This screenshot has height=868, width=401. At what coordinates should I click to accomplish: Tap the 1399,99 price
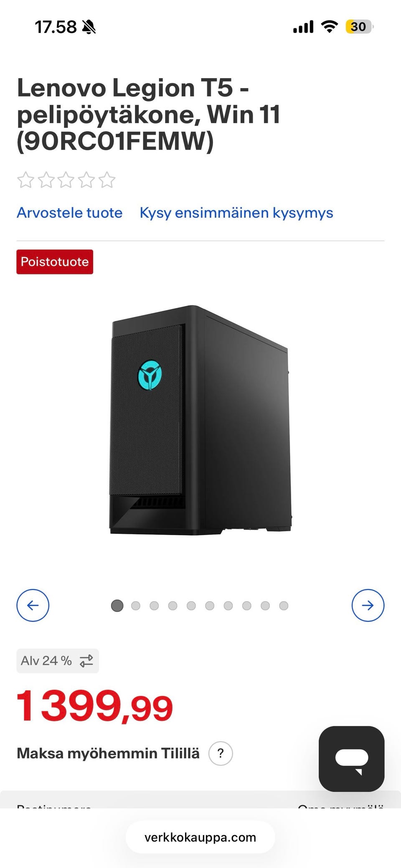95,706
